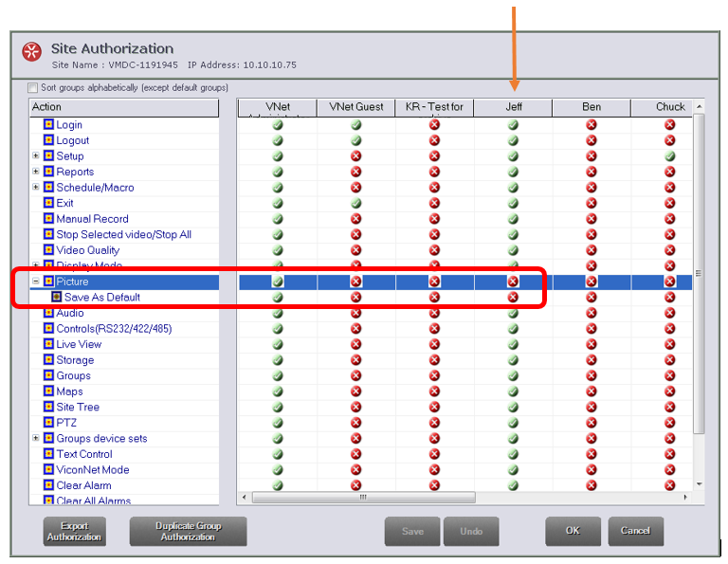This screenshot has height=564, width=728.
Task: Click the Text Control action icon
Action: coord(49,454)
